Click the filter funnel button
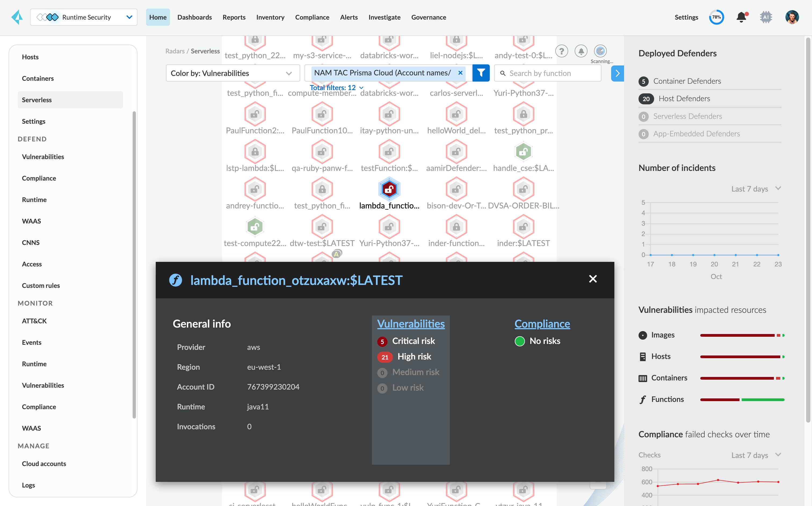The height and width of the screenshot is (506, 812). (481, 73)
